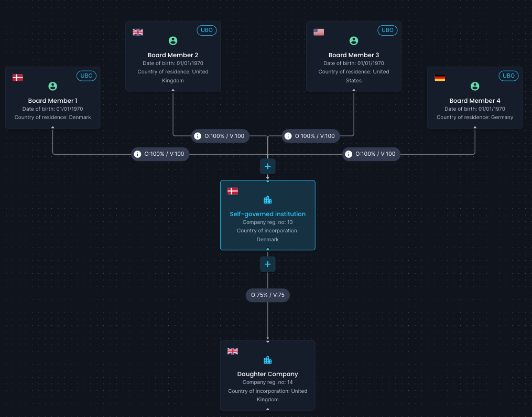Click the building icon in Self-governed institution
The image size is (532, 417).
[x=268, y=200]
